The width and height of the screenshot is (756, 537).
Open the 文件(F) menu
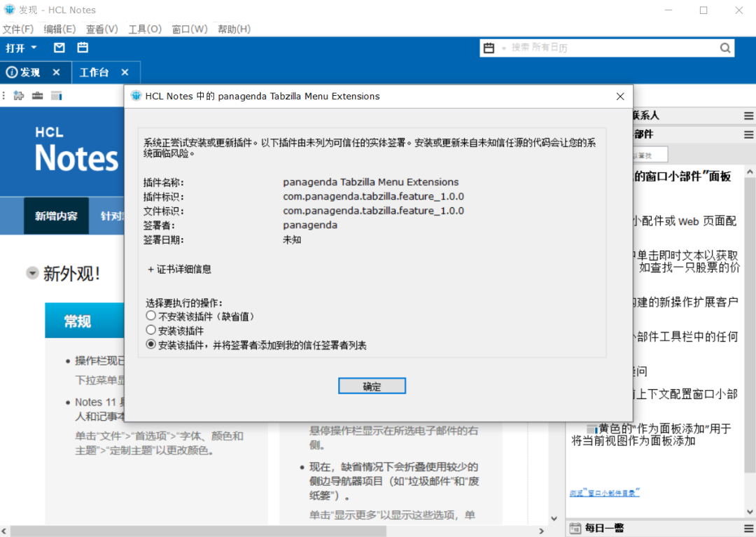(x=17, y=29)
